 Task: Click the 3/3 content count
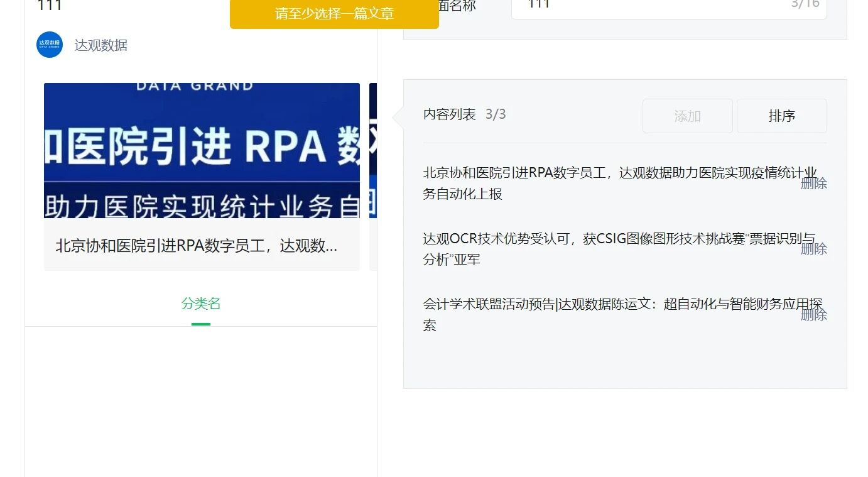496,114
